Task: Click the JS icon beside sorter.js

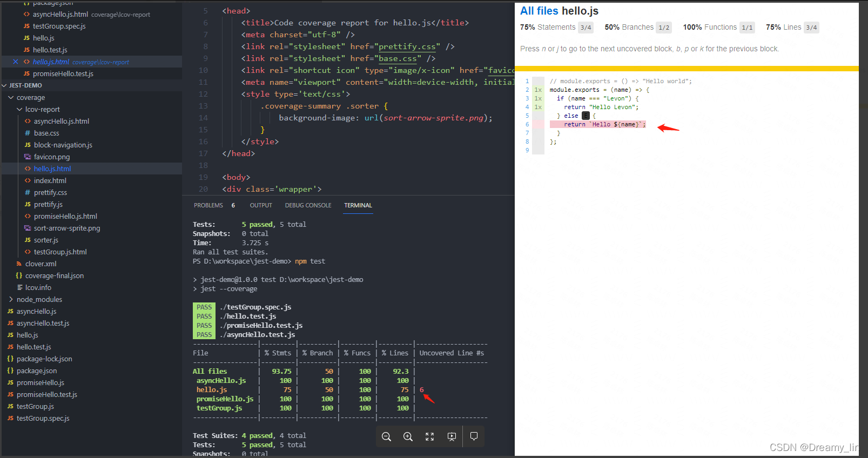Action: pyautogui.click(x=28, y=240)
